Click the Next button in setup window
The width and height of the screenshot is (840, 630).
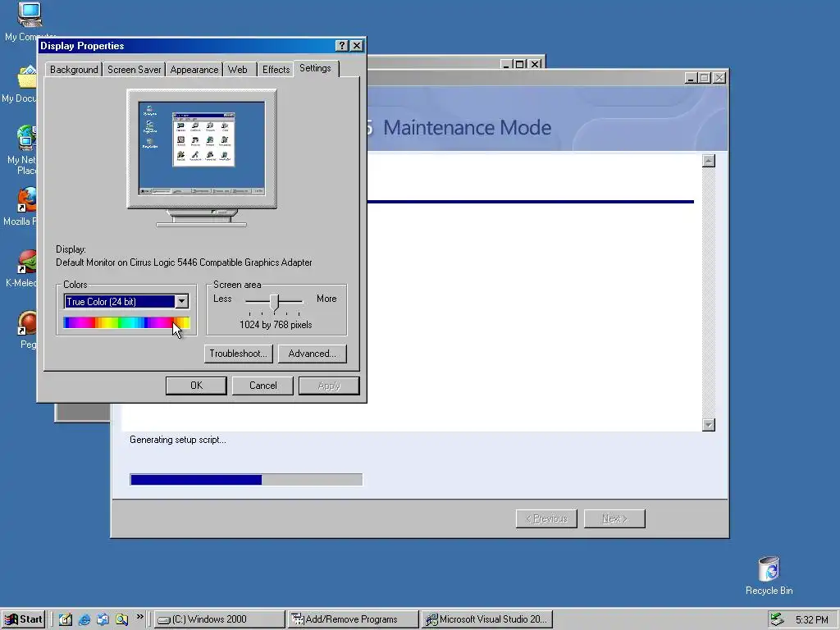point(614,518)
